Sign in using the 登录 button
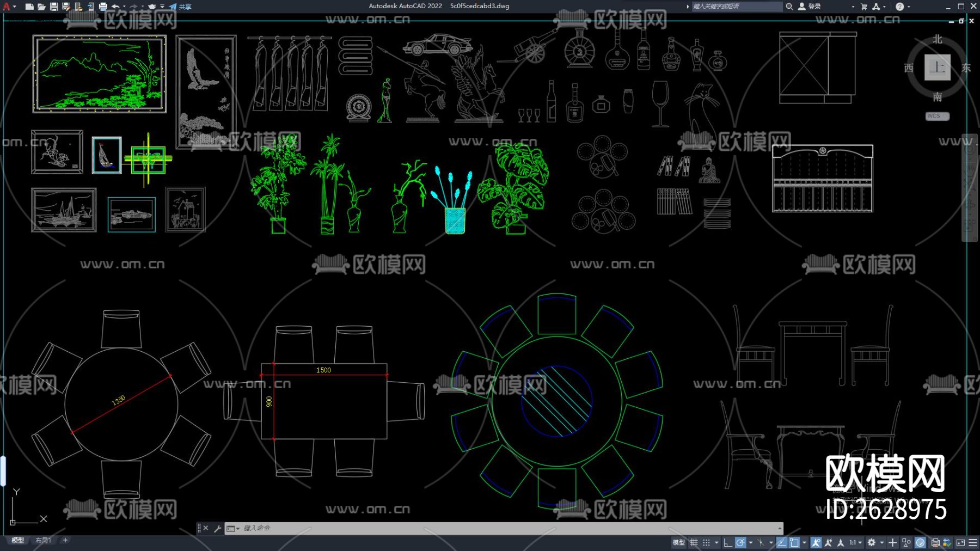The height and width of the screenshot is (551, 980). 810,7
